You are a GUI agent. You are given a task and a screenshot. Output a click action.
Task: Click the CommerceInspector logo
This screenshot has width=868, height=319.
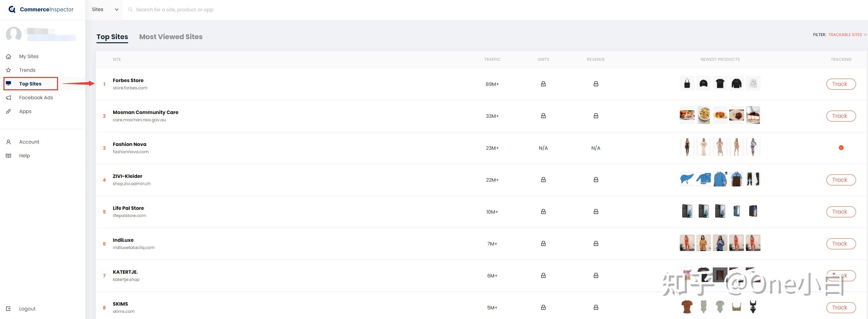41,10
